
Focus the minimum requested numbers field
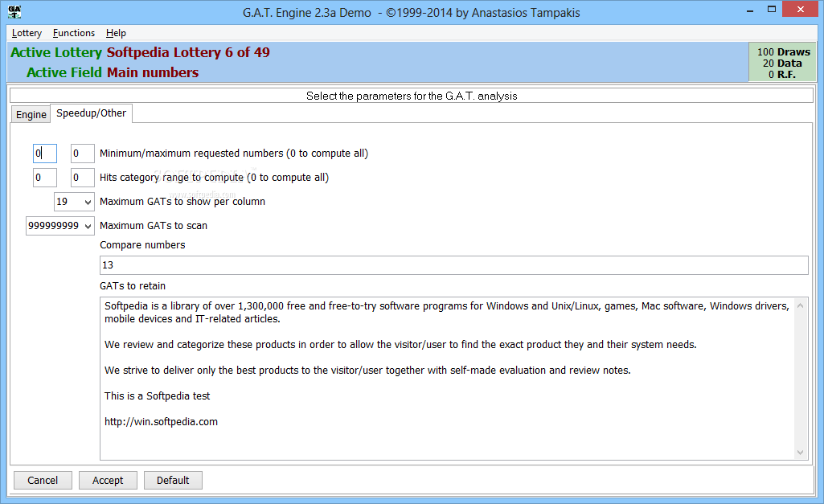tap(45, 154)
